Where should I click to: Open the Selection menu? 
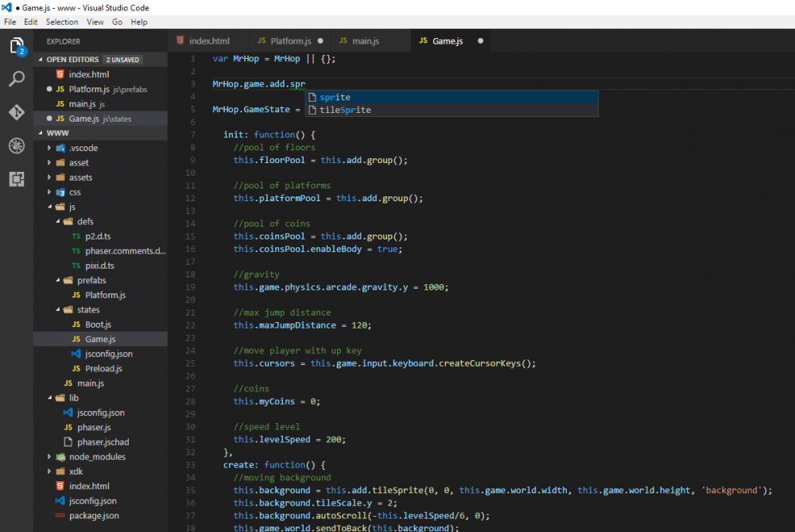[62, 22]
